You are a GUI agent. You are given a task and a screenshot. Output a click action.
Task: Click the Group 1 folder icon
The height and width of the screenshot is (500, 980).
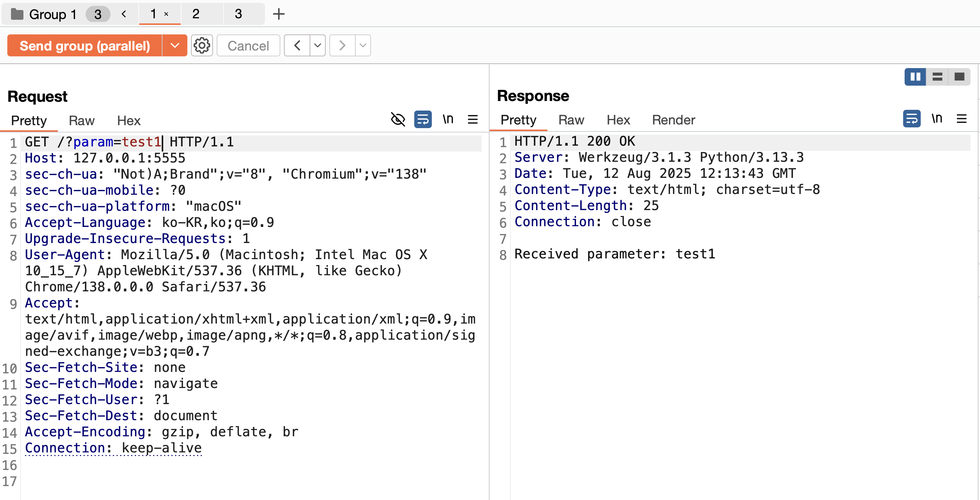pyautogui.click(x=17, y=14)
